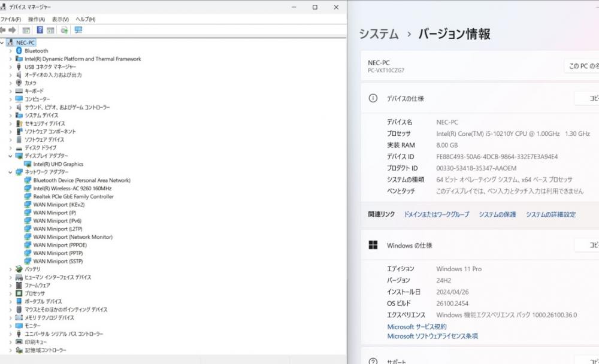Click the processor category icon
Viewport: 599px width, 364px height.
tap(19, 293)
